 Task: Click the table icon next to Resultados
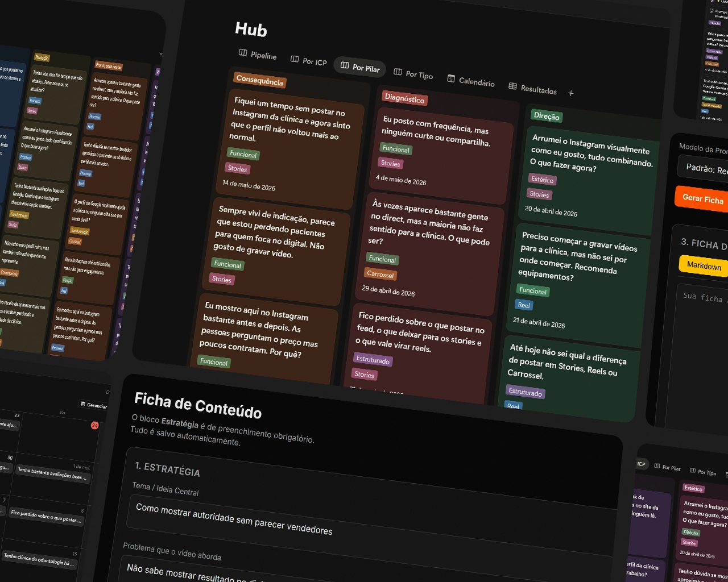coord(514,87)
